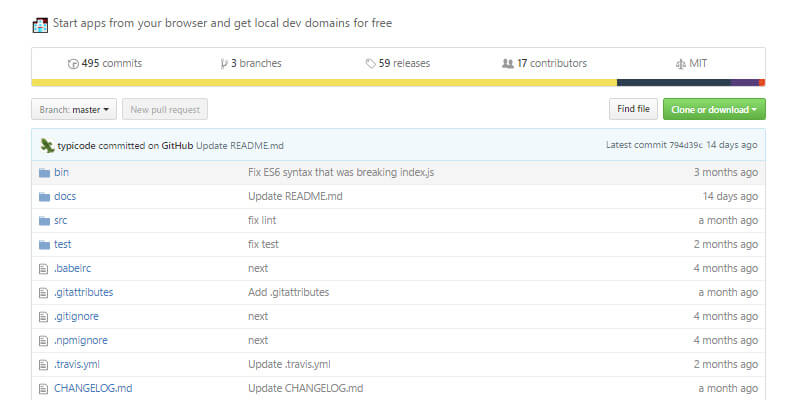Click the MIT license scale icon
Screen dimensions: 800x400
[x=681, y=63]
